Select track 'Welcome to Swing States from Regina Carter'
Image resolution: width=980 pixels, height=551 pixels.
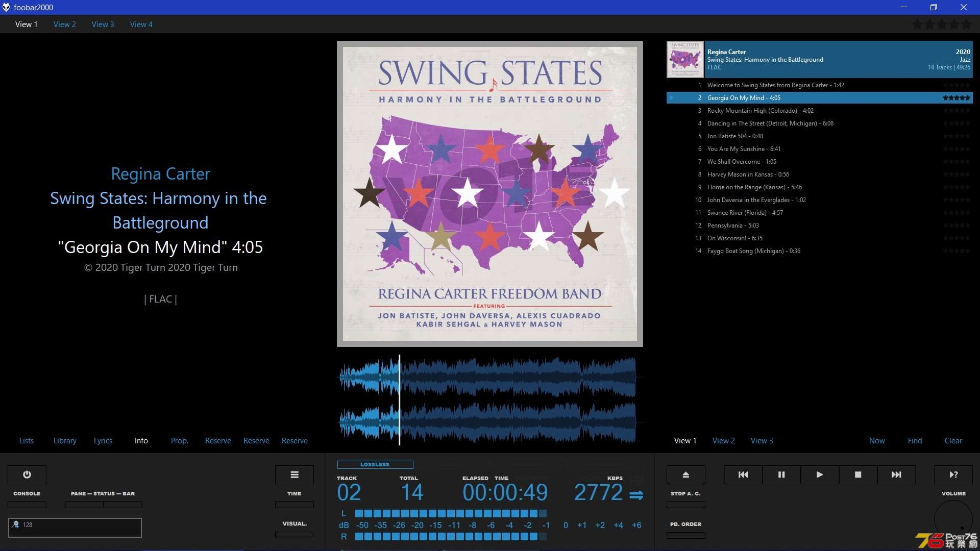[820, 85]
